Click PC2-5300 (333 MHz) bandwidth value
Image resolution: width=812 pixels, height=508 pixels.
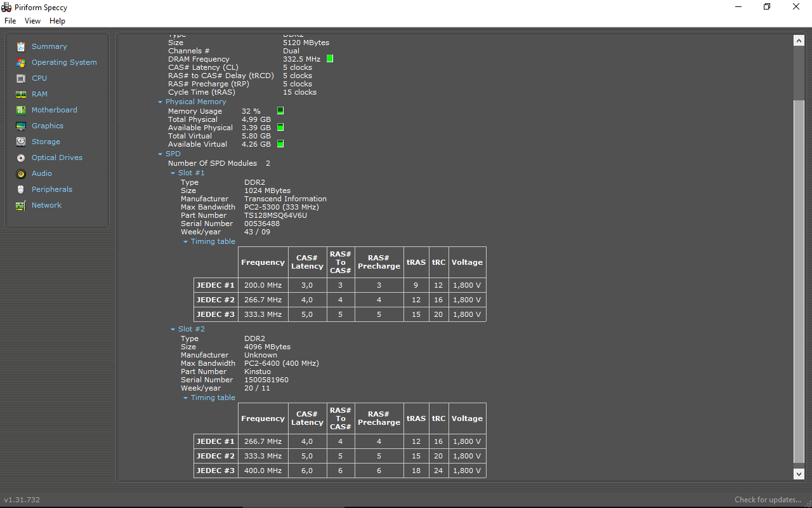282,207
